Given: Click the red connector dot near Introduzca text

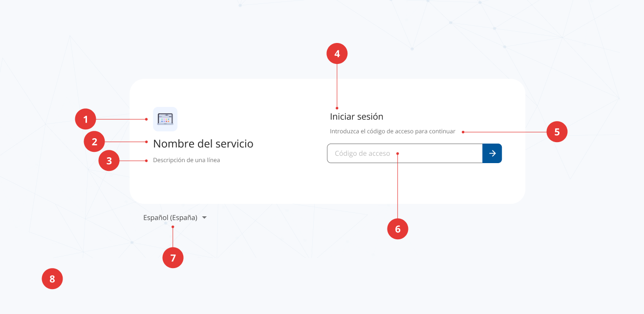Looking at the screenshot, I should (x=462, y=131).
